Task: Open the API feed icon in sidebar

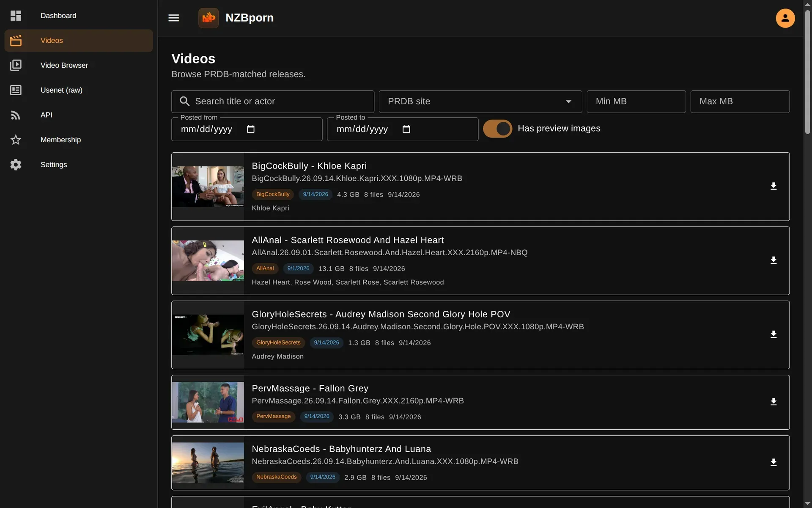Action: (16, 115)
